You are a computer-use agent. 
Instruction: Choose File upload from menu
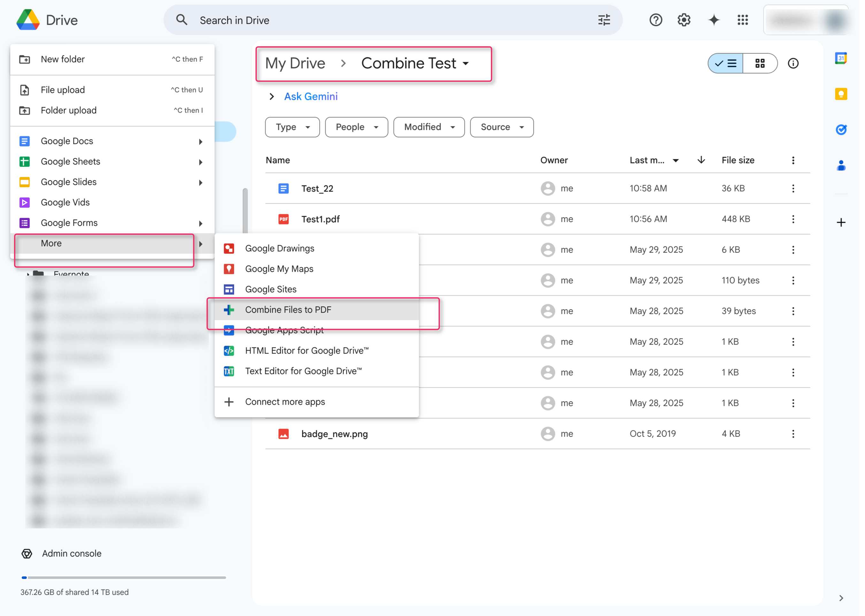point(112,90)
